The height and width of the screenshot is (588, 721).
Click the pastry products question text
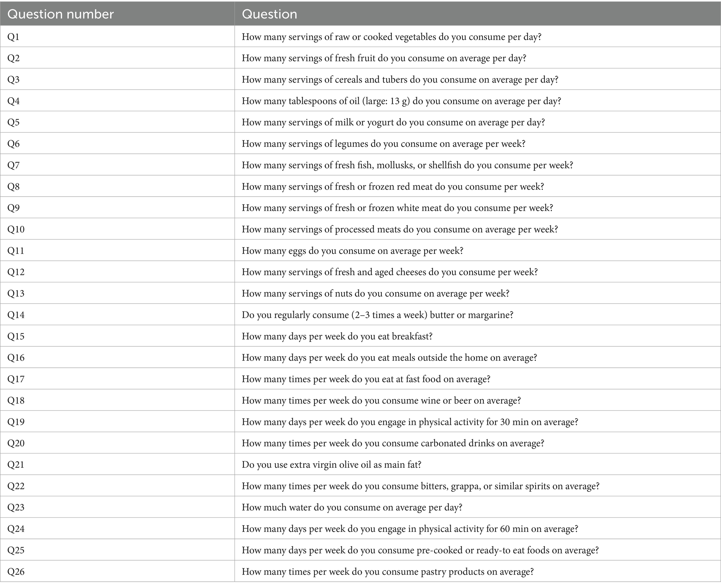click(x=387, y=571)
